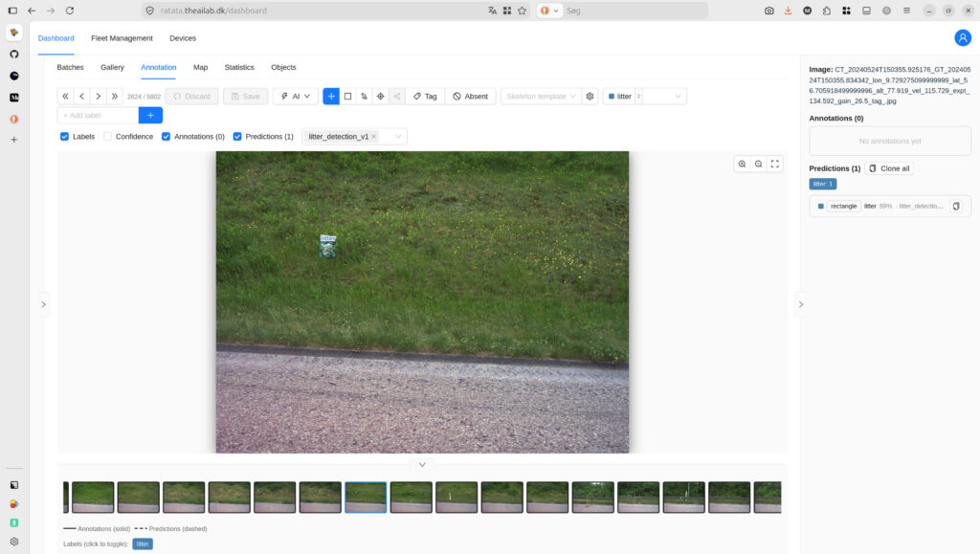980x554 pixels.
Task: Toggle the Annotations (0) checkbox
Action: (166, 136)
